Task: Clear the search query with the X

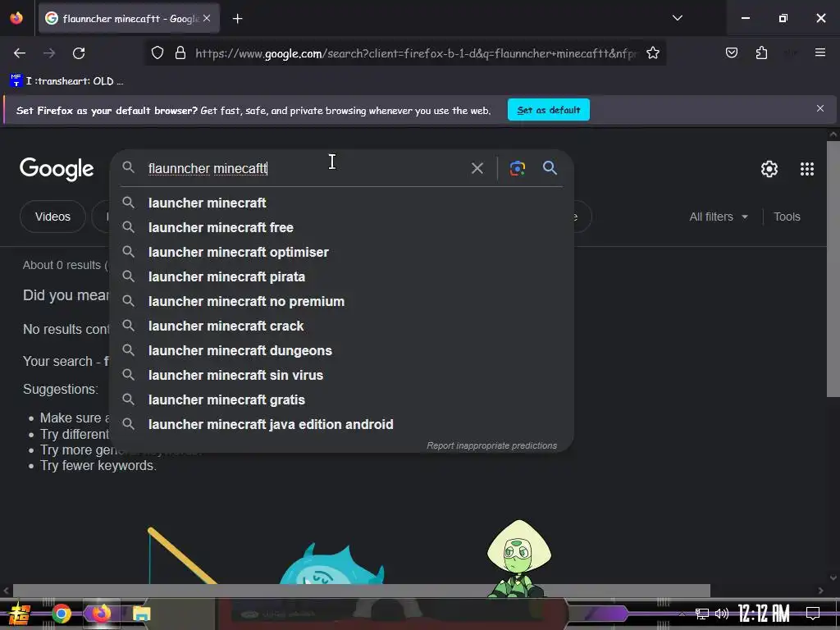Action: click(x=477, y=168)
